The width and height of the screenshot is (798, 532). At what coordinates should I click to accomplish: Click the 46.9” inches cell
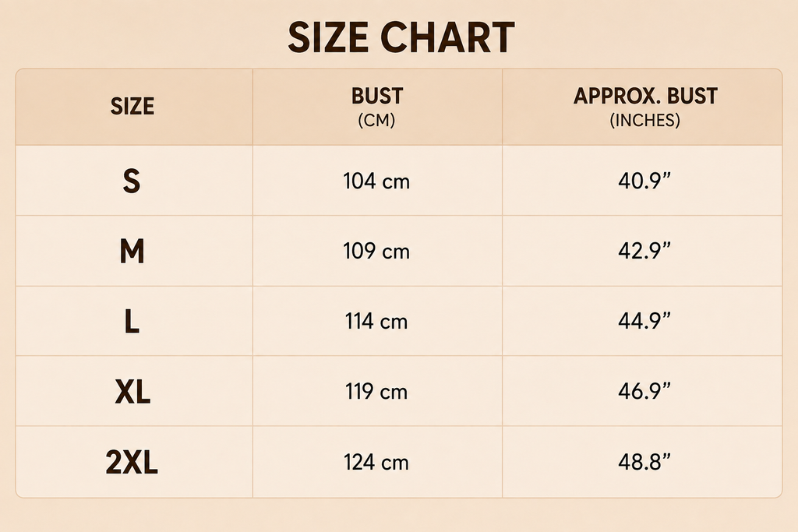[644, 391]
